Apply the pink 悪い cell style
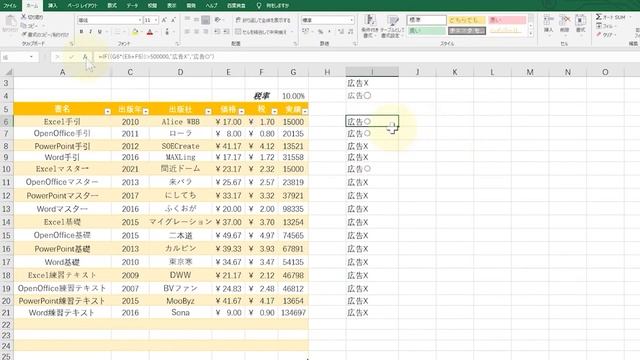Viewport: 640px width, 360px height. click(507, 20)
